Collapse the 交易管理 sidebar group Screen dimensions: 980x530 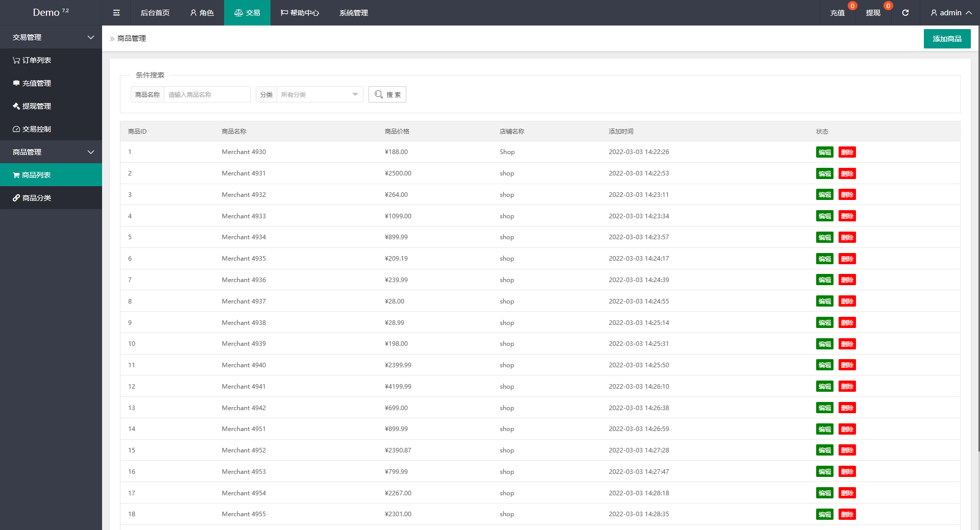[x=51, y=37]
